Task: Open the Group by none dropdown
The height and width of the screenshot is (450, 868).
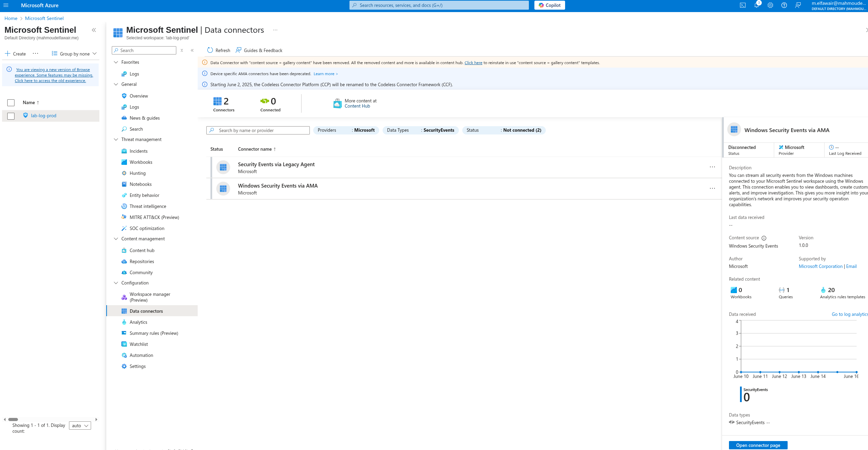Action: [74, 54]
